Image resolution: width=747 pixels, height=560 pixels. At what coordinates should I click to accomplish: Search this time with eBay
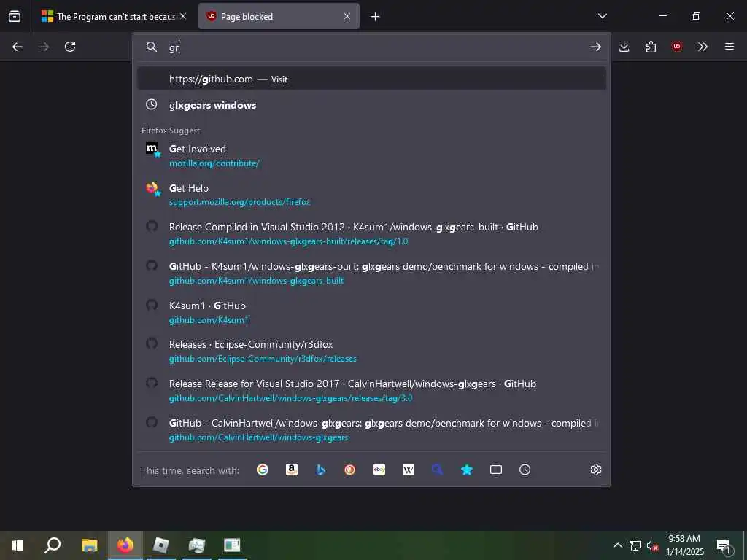(379, 470)
